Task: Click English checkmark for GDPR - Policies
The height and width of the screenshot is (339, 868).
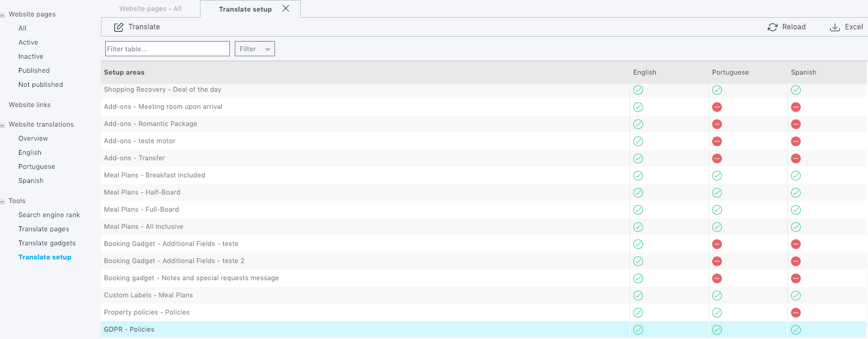Action: click(x=638, y=330)
